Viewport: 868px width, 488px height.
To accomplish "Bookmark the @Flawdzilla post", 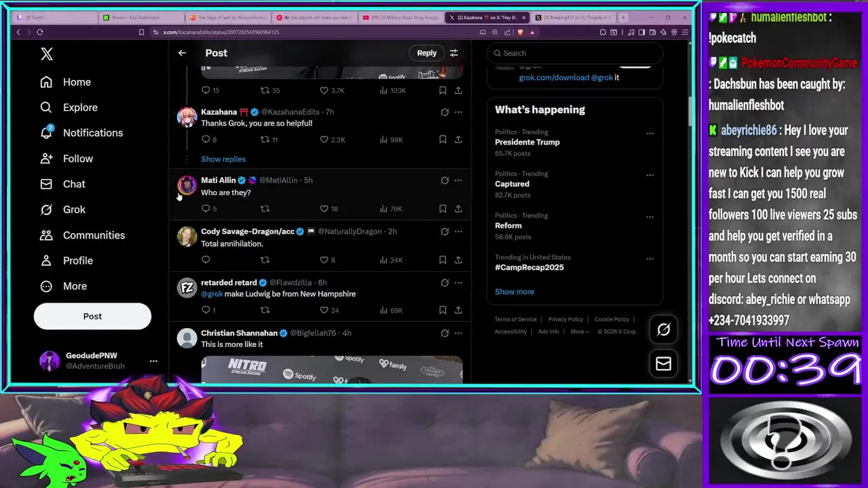I will click(x=442, y=310).
